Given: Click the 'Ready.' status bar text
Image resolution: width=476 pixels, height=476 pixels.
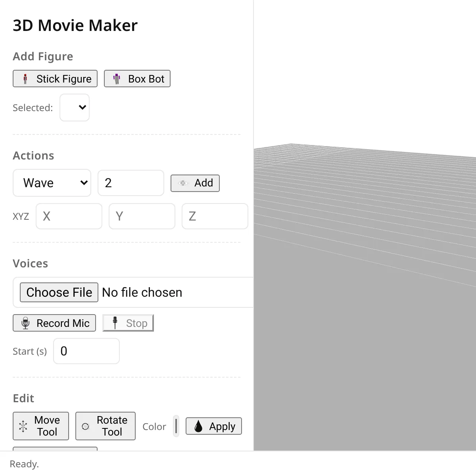Looking at the screenshot, I should pyautogui.click(x=24, y=464).
